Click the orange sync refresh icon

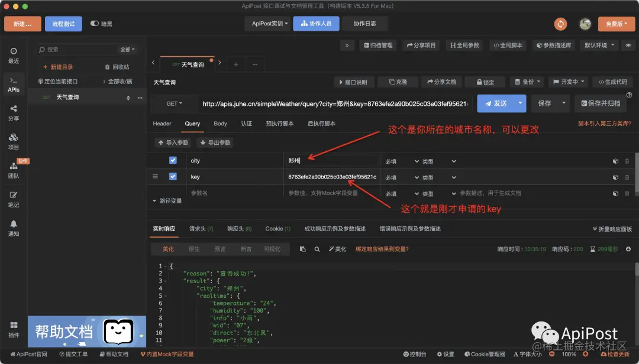point(560,24)
